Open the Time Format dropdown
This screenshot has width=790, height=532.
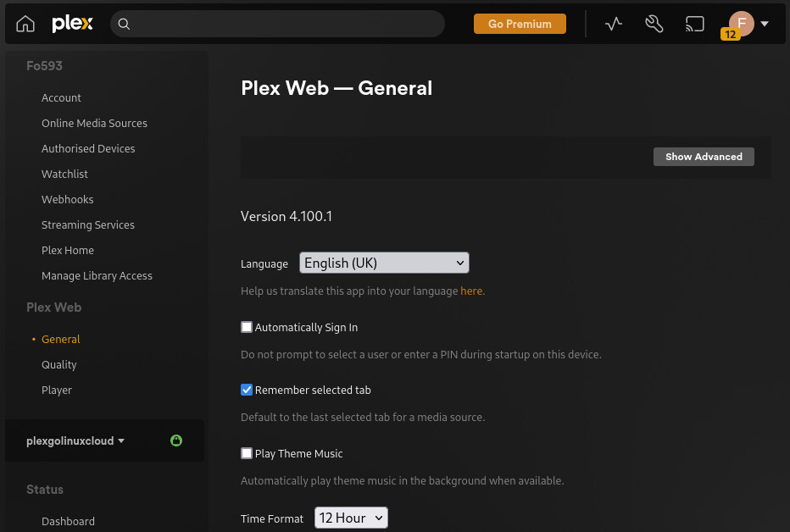(351, 517)
